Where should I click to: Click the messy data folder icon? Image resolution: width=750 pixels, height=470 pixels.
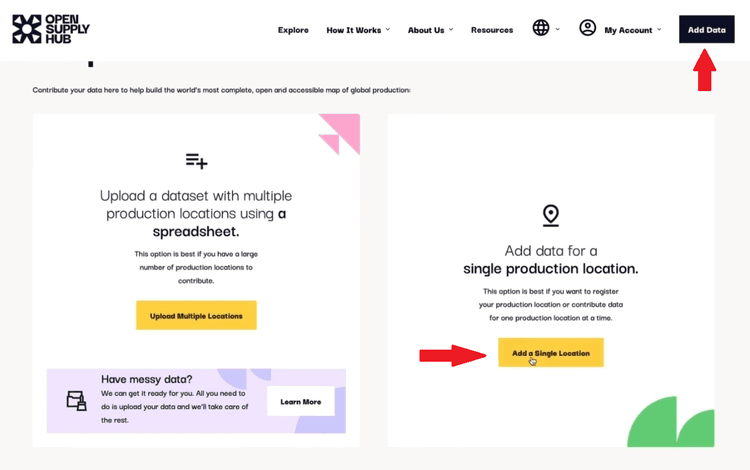point(76,401)
